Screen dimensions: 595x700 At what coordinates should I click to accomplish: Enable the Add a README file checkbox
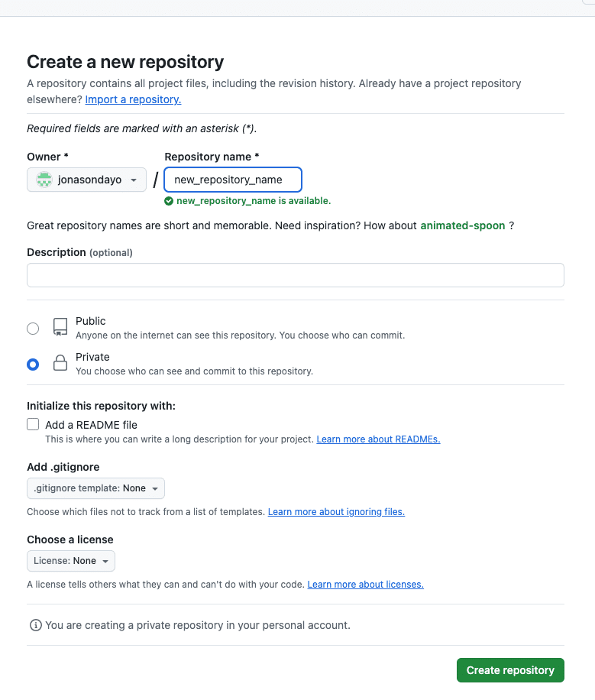click(33, 424)
